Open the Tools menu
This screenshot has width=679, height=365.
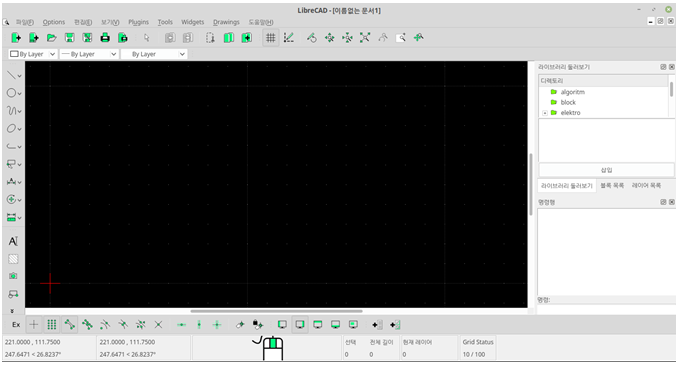tap(165, 22)
